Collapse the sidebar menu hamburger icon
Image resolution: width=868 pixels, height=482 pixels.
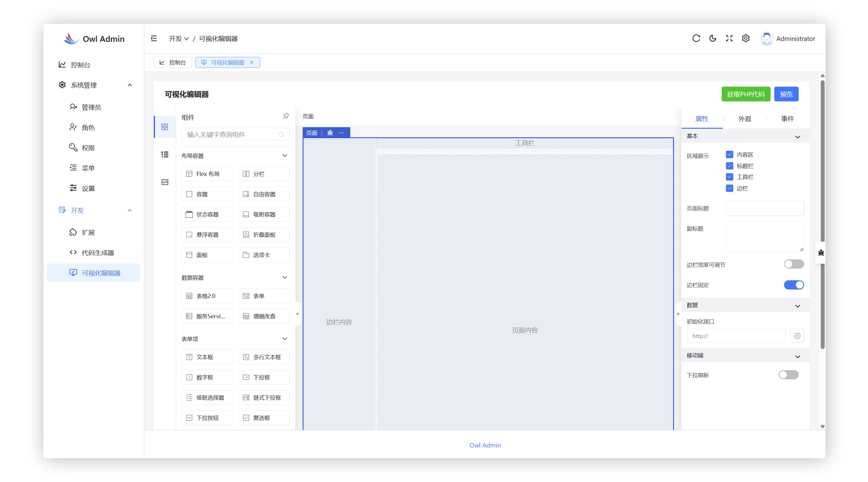154,38
